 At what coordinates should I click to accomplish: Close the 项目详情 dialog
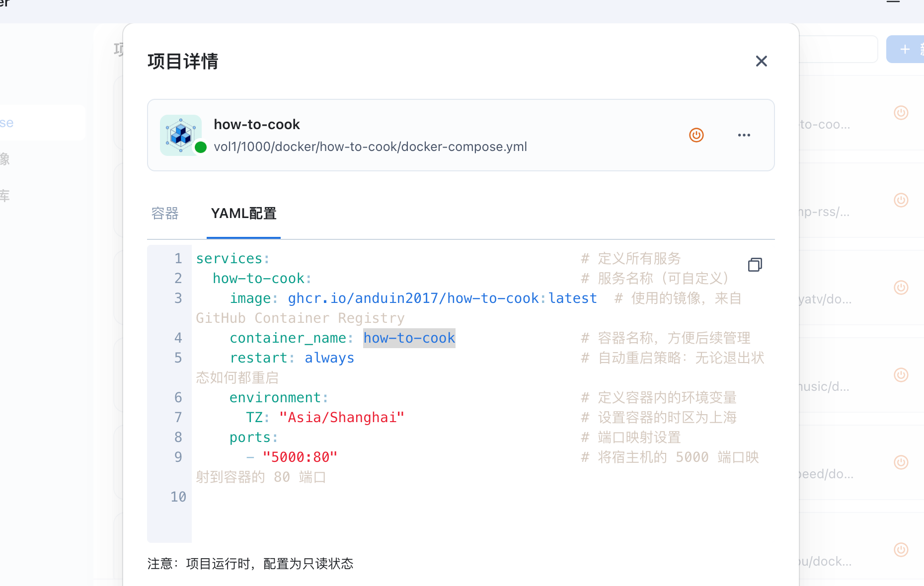coord(761,61)
